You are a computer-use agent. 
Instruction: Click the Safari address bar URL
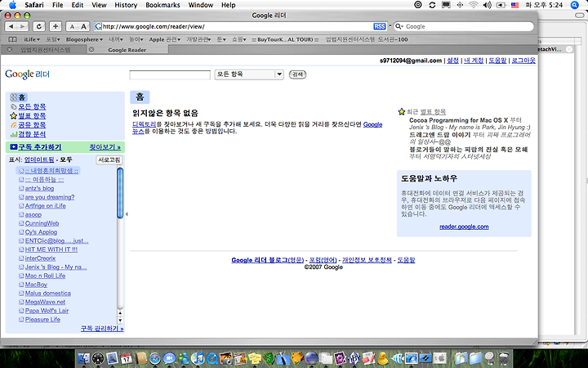point(154,27)
